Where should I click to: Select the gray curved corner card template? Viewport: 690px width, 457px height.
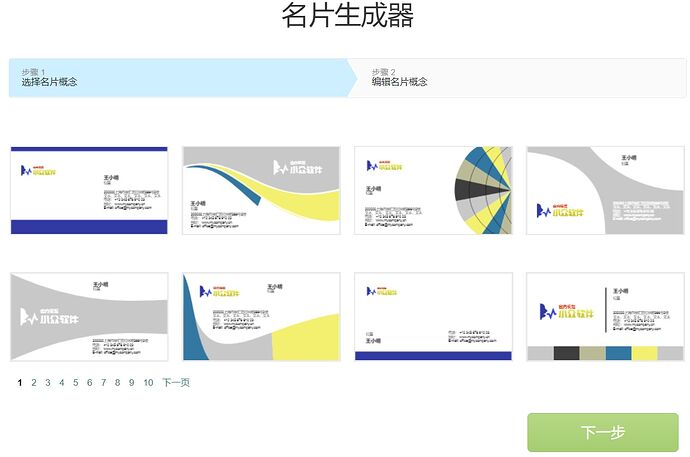click(x=606, y=190)
